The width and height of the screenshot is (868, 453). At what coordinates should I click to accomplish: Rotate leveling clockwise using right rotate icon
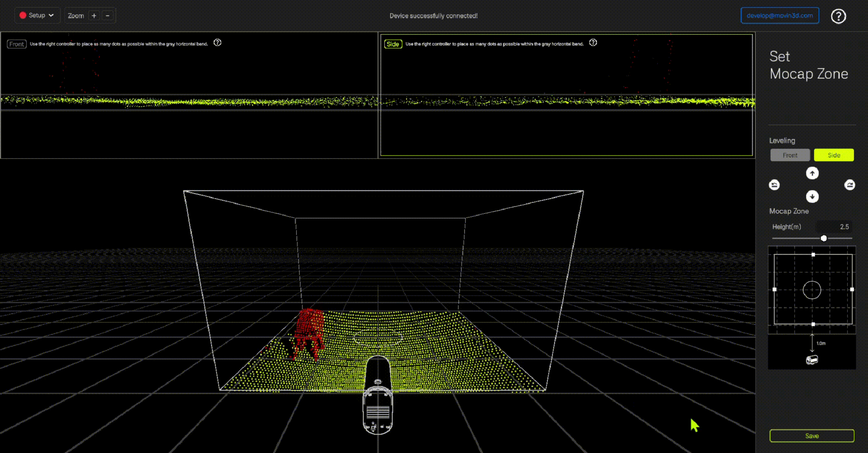coord(850,185)
